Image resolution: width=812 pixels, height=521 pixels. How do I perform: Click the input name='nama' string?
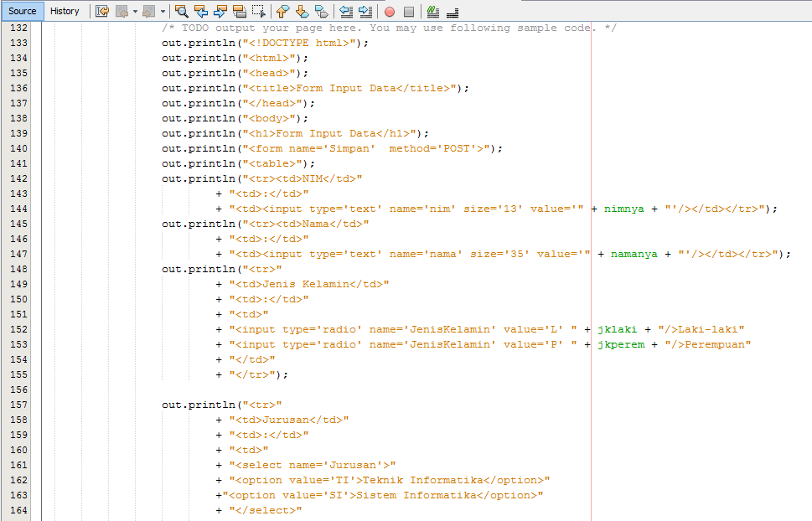tap(410, 254)
